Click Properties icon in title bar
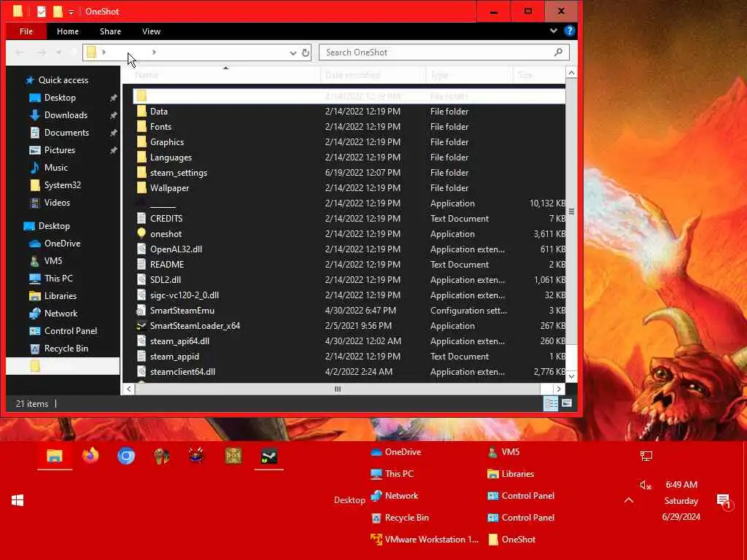Screen dimensions: 747x560 [42, 11]
